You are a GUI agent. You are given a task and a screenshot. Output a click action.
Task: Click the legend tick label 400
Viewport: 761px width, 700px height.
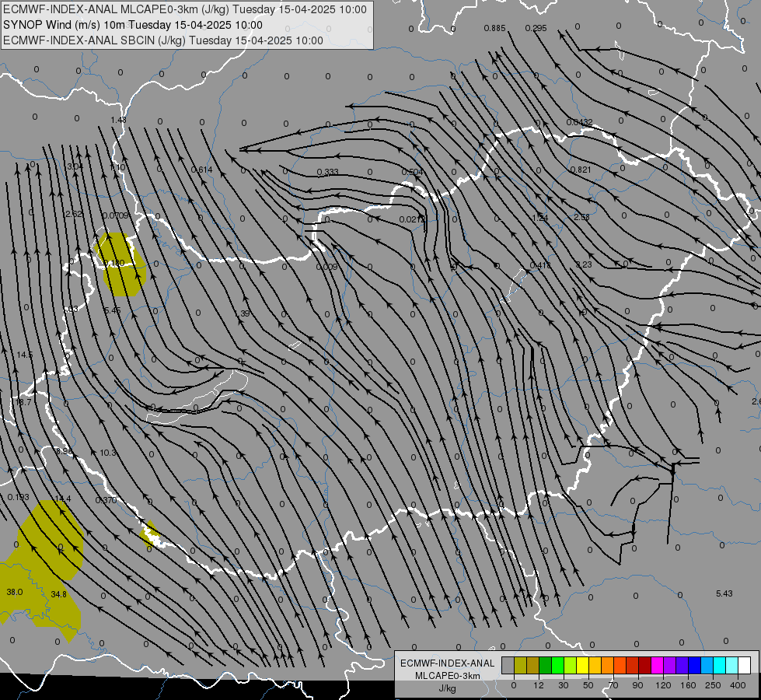click(738, 685)
